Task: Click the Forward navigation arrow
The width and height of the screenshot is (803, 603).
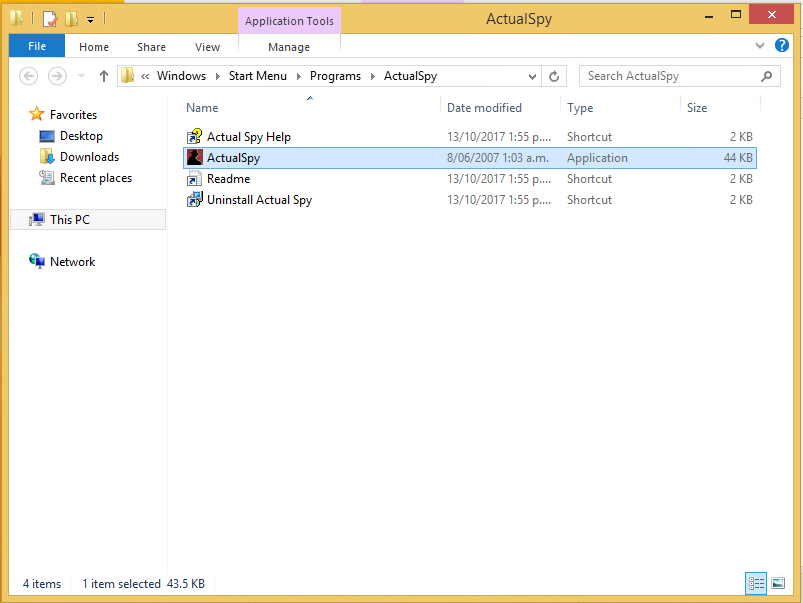Action: pyautogui.click(x=57, y=76)
